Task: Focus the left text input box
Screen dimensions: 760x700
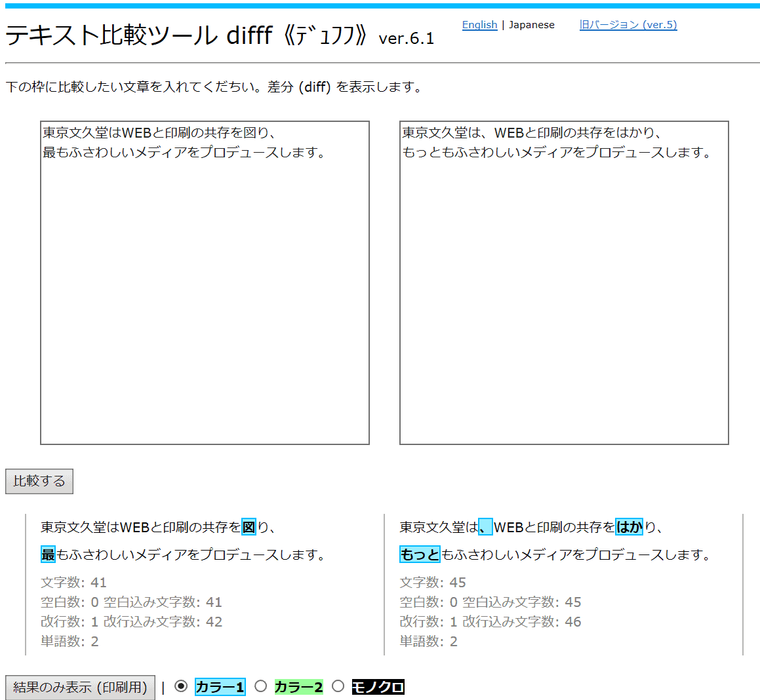Action: click(x=205, y=282)
